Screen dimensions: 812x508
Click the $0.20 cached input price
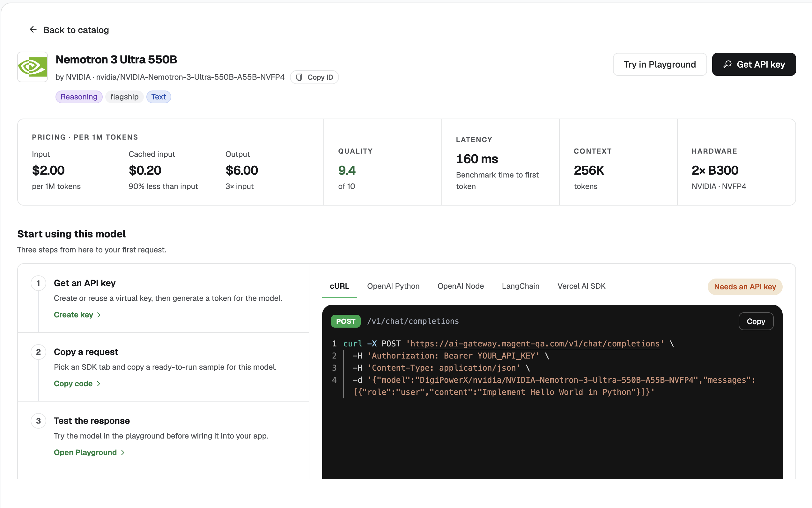145,170
